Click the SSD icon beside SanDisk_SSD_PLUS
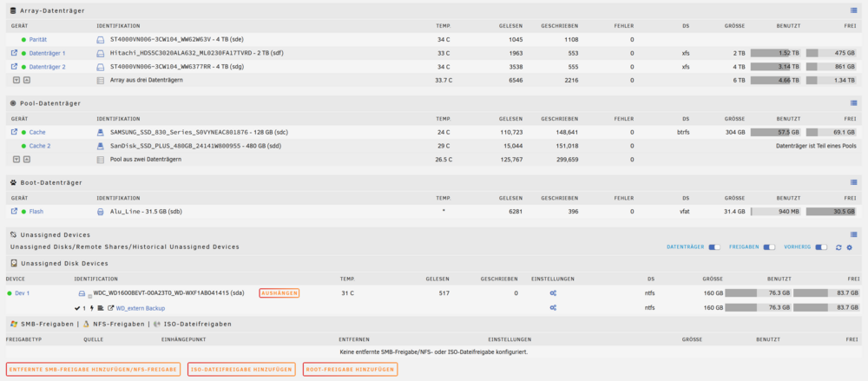868x381 pixels. [x=101, y=146]
